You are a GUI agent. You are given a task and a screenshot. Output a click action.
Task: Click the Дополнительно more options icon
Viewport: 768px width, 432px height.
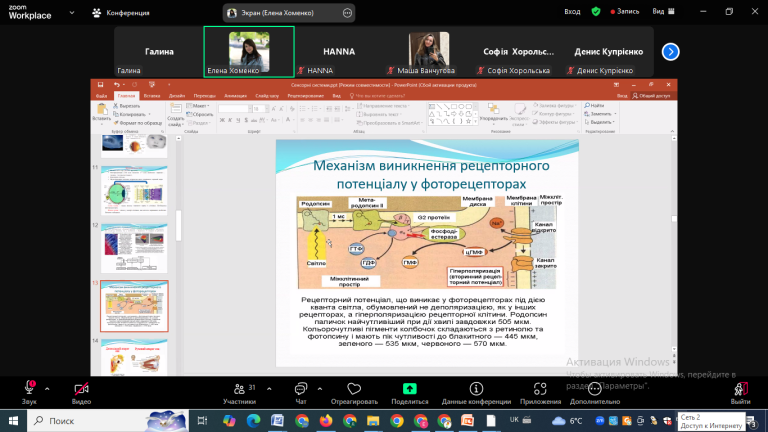pyautogui.click(x=595, y=389)
